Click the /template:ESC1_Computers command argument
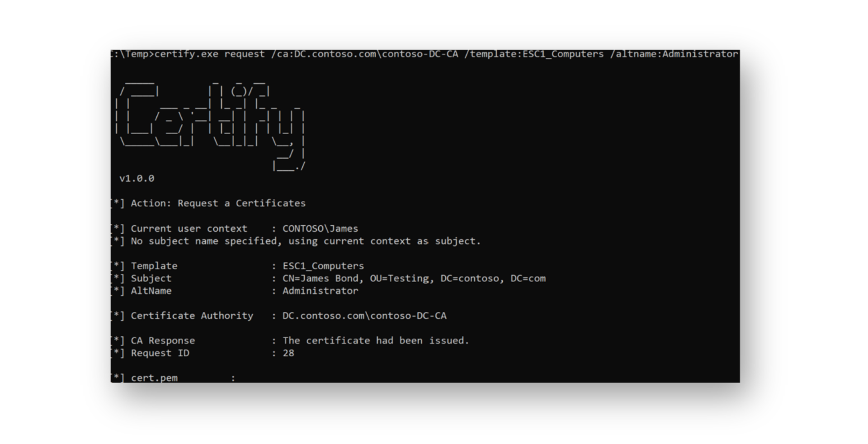 (x=533, y=54)
